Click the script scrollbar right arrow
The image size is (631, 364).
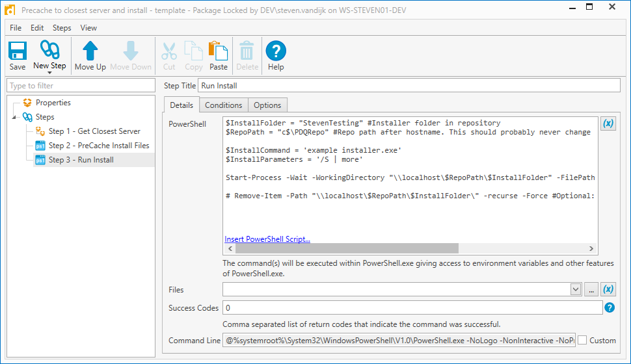point(591,248)
